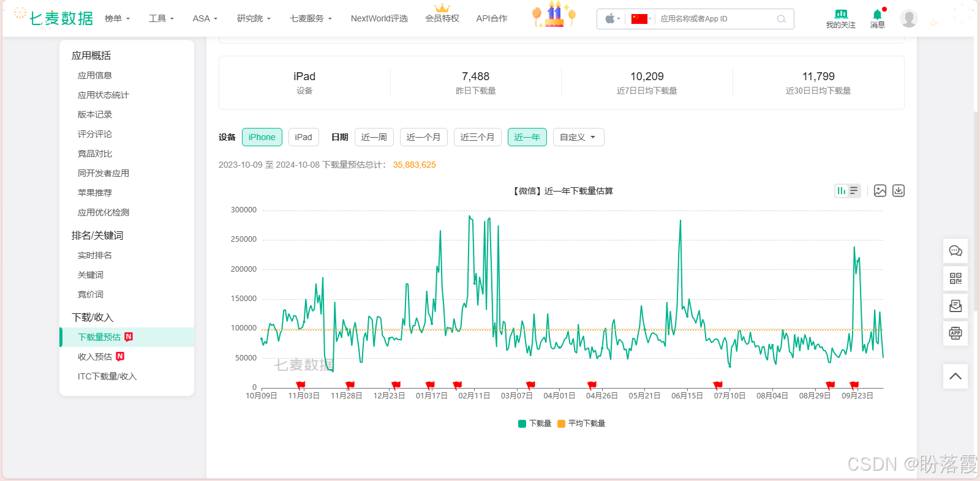Open 下载量预估 sidebar item

(x=127, y=337)
